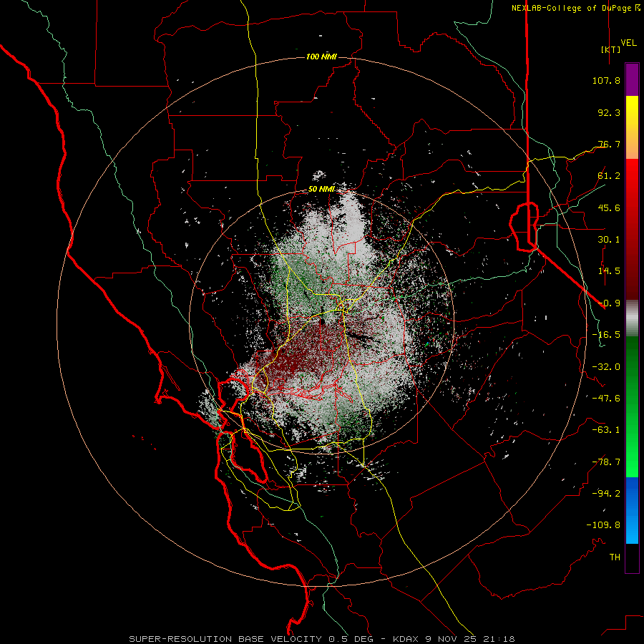Image resolution: width=644 pixels, height=644 pixels.
Task: Click the 76.7 velocity scale value
Action: (609, 144)
